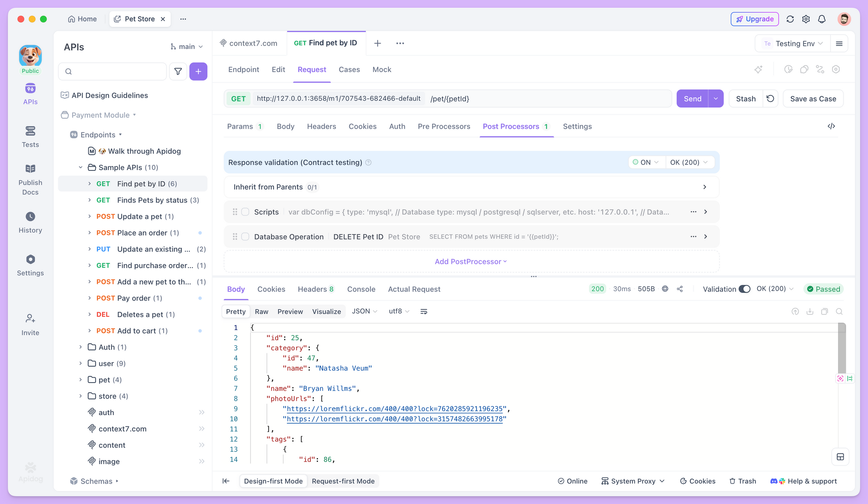Switch to Request-first Mode
Image resolution: width=868 pixels, height=504 pixels.
[343, 481]
